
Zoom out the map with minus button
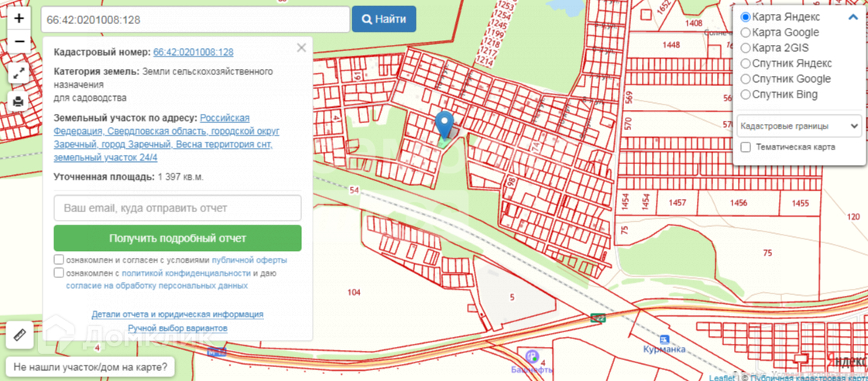pyautogui.click(x=19, y=42)
